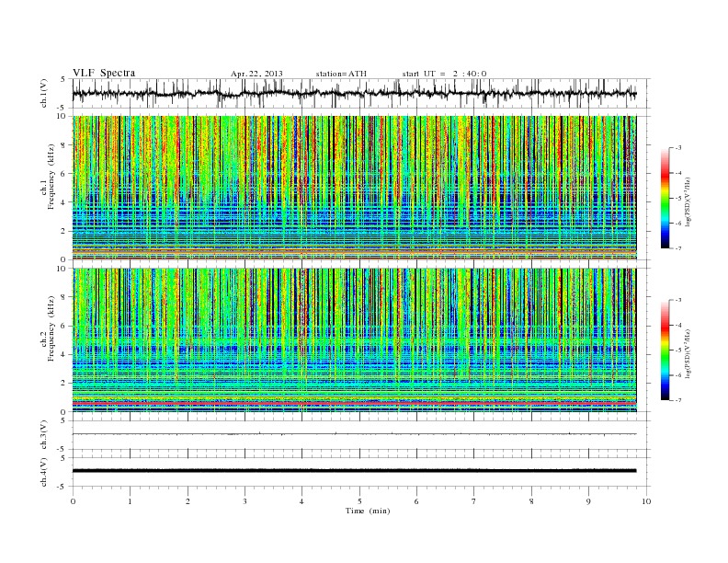The image size is (728, 563).
Task: Click the ch.1 spectrogram color scale bar
Action: [x=665, y=199]
